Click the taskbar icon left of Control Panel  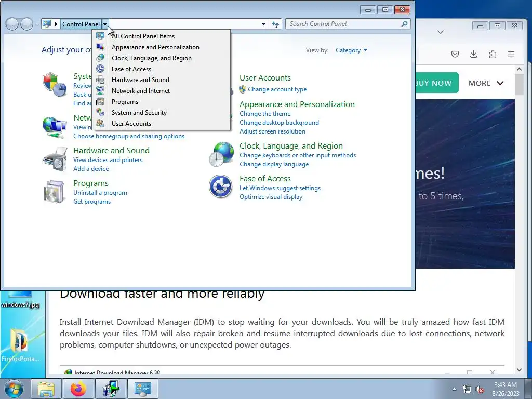tap(111, 389)
